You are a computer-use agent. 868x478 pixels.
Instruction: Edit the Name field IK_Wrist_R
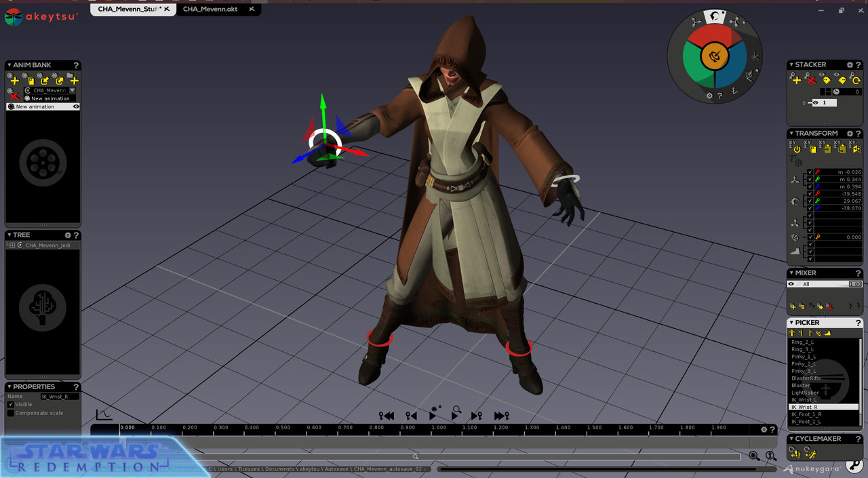click(x=60, y=396)
